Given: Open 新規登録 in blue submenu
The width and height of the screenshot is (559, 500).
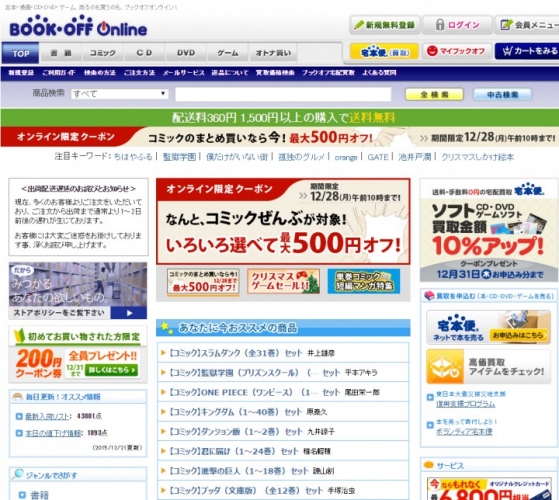Looking at the screenshot, I should pos(21,73).
